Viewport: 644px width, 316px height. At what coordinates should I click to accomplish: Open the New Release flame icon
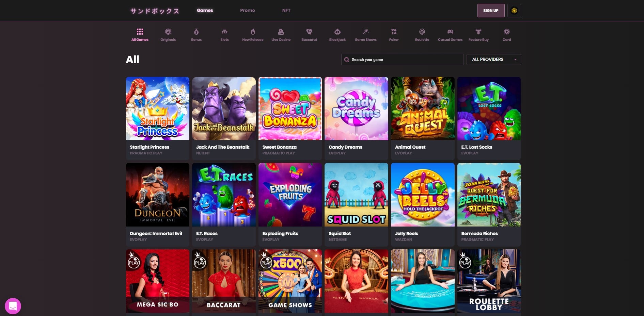click(x=253, y=32)
